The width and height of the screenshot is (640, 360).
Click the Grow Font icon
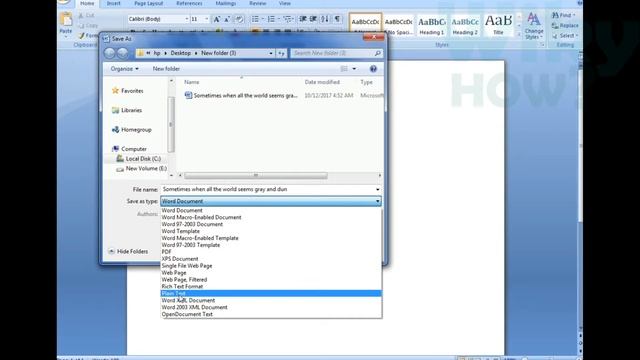point(217,19)
